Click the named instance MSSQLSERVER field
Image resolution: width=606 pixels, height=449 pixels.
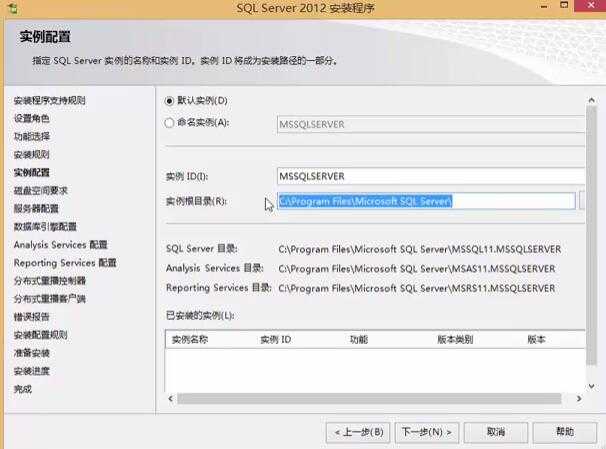431,124
